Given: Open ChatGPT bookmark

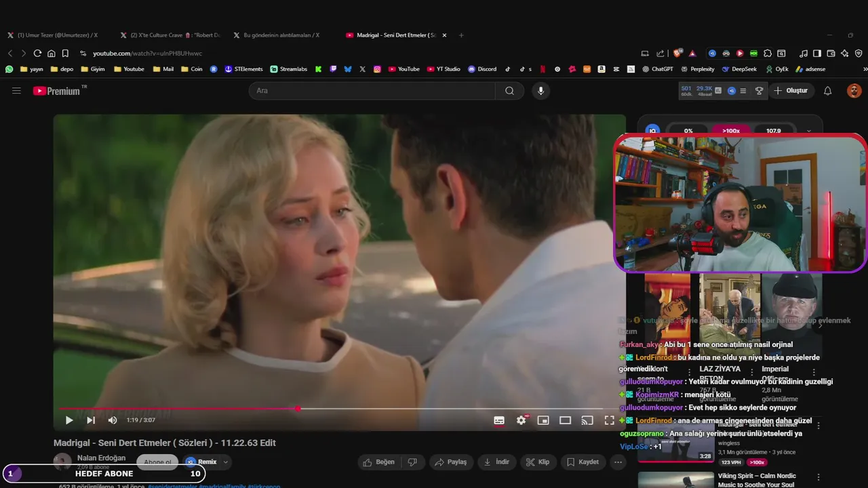Looking at the screenshot, I should point(658,69).
